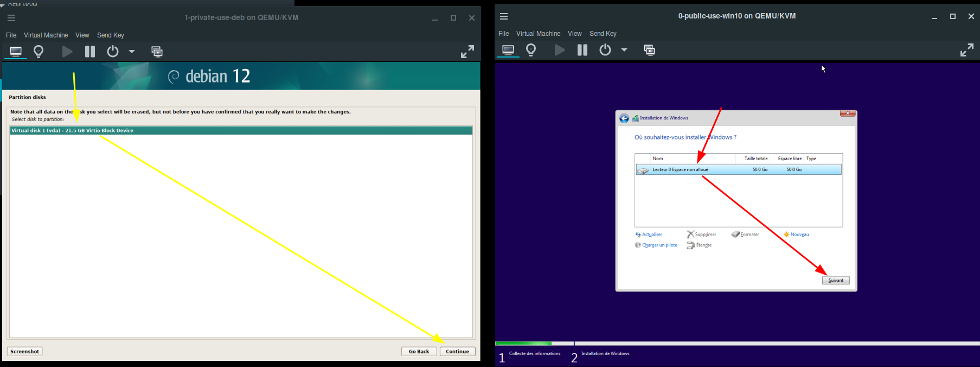This screenshot has width=980, height=367.
Task: Open shutdown options dropdown in win10 window
Action: pyautogui.click(x=624, y=50)
